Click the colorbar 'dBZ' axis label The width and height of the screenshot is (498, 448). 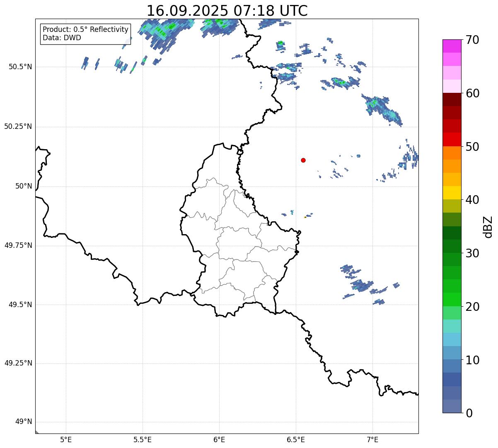point(488,227)
